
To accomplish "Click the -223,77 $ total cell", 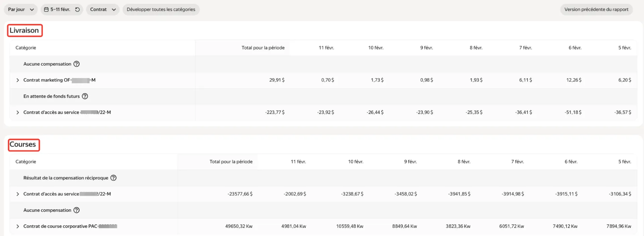I will pos(275,112).
